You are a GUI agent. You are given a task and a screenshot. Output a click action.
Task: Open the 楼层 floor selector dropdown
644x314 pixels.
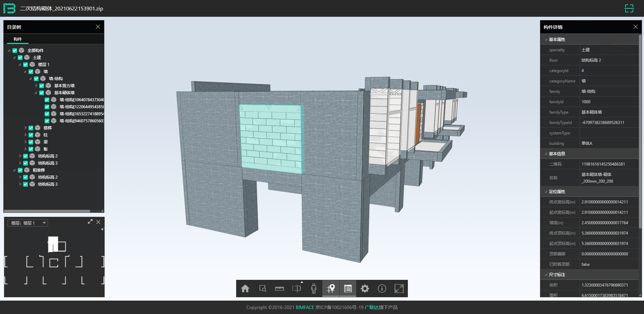(28, 223)
